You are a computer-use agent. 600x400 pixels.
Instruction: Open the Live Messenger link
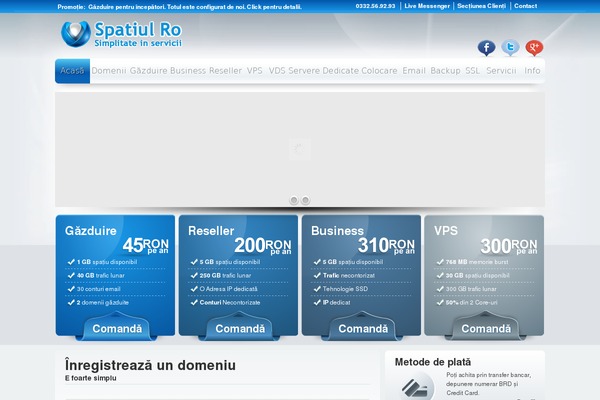click(x=427, y=6)
